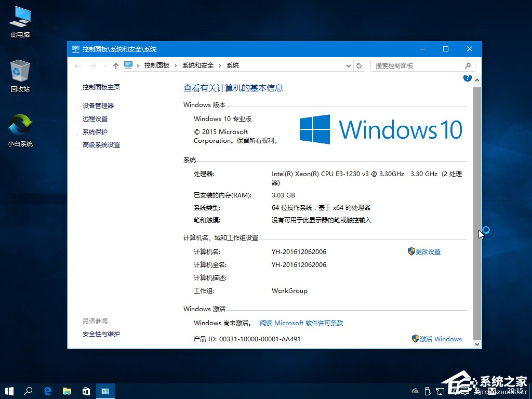
Task: Open Microsoft Edge from the taskbar
Action: 48,391
